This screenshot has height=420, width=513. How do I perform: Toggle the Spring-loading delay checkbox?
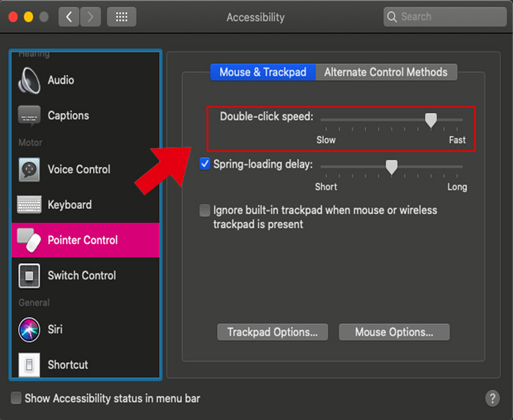[204, 163]
